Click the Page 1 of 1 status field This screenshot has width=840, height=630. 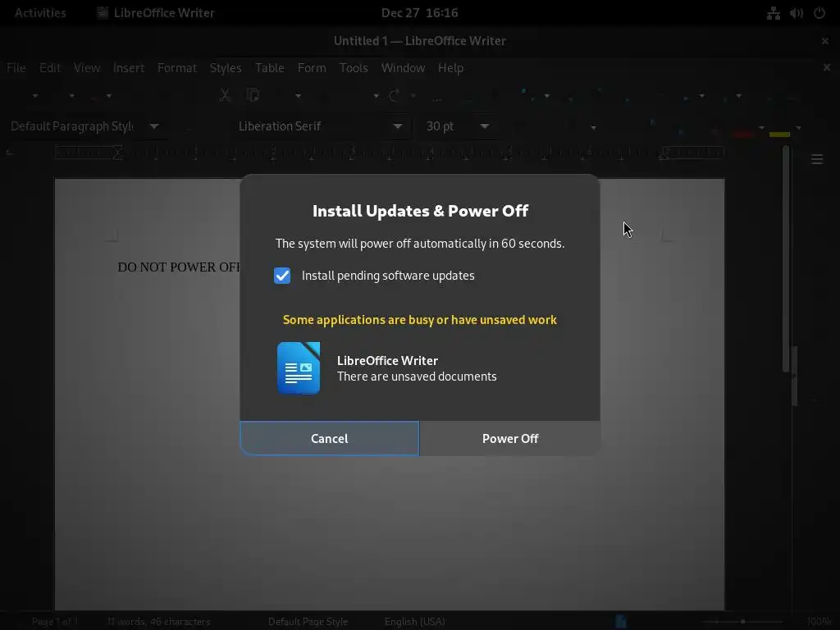pyautogui.click(x=55, y=622)
